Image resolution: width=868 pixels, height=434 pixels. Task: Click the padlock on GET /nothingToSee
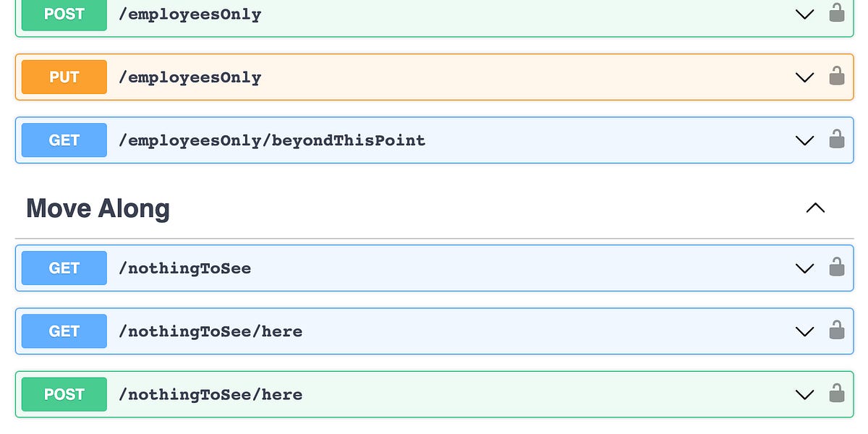click(836, 268)
